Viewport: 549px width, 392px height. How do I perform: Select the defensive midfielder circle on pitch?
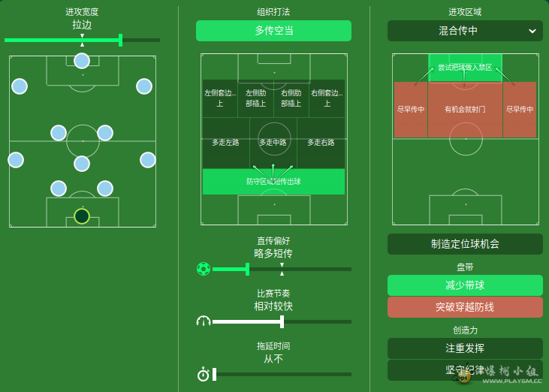82,164
